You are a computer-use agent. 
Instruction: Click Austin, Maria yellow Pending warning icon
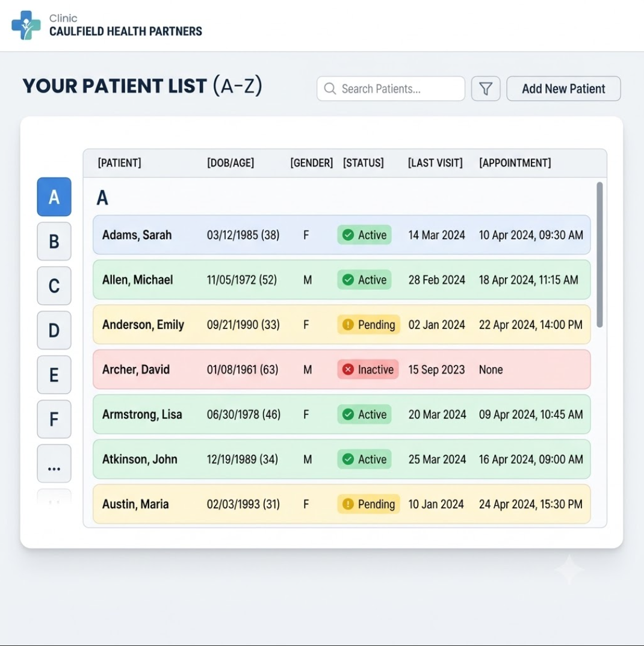tap(348, 504)
